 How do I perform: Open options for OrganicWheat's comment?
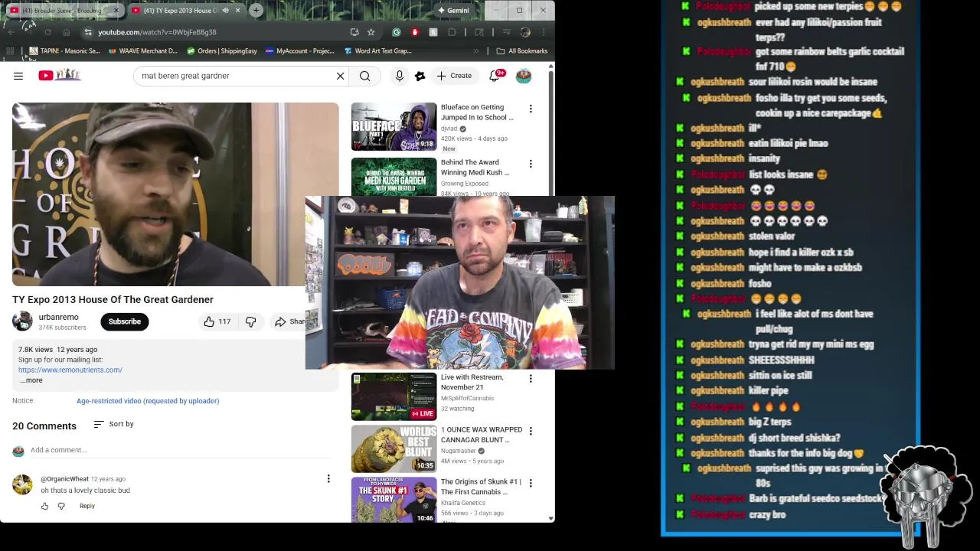[328, 479]
